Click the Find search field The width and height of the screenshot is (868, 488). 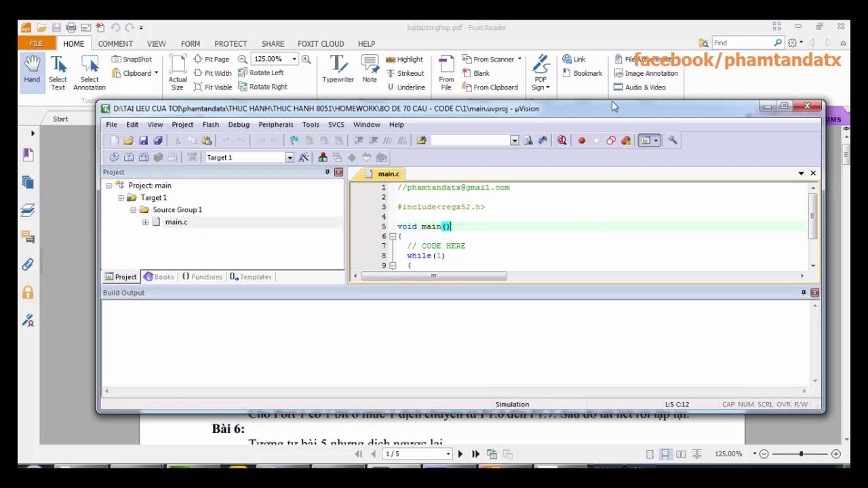[x=742, y=43]
